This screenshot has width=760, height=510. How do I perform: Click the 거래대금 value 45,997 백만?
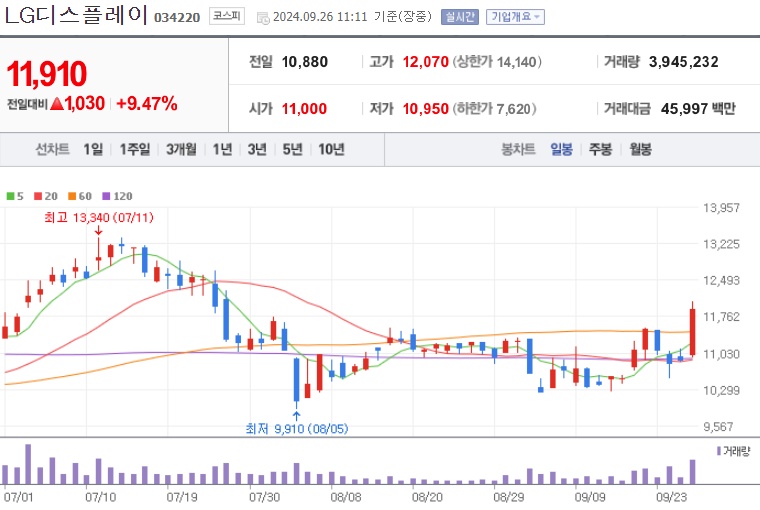(x=698, y=109)
